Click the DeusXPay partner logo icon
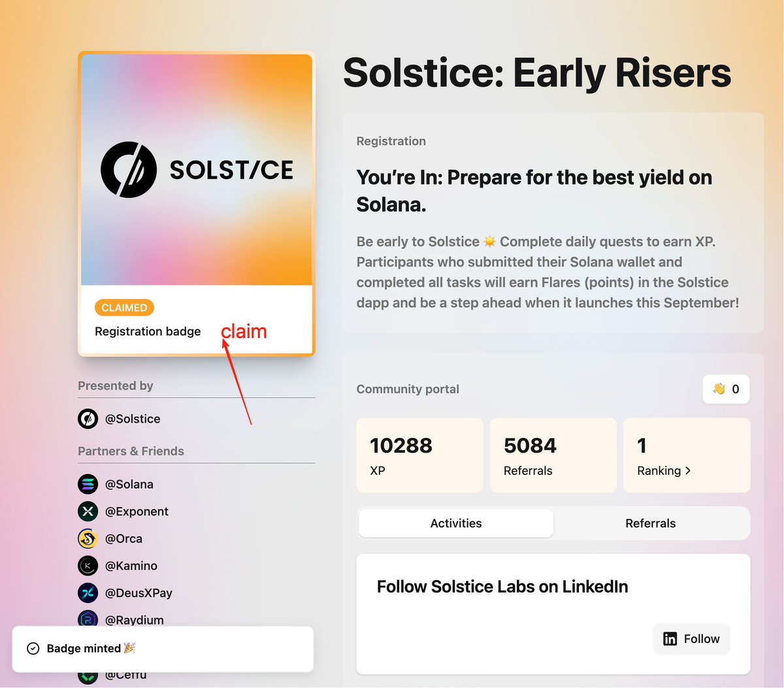Screen dimensions: 784x688 (88, 593)
